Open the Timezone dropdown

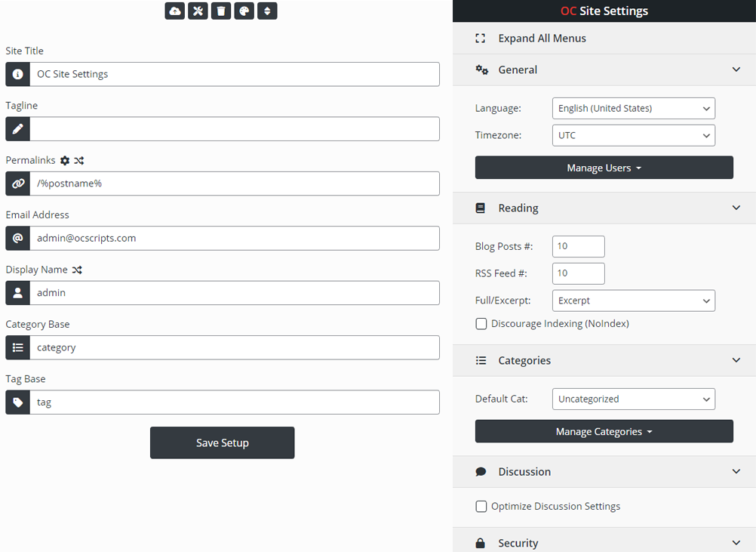pyautogui.click(x=634, y=136)
